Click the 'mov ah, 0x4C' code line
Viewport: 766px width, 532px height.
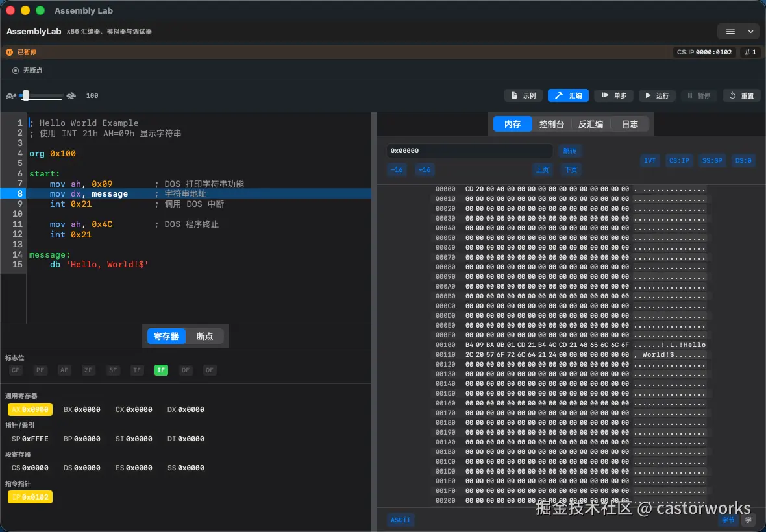pos(81,224)
